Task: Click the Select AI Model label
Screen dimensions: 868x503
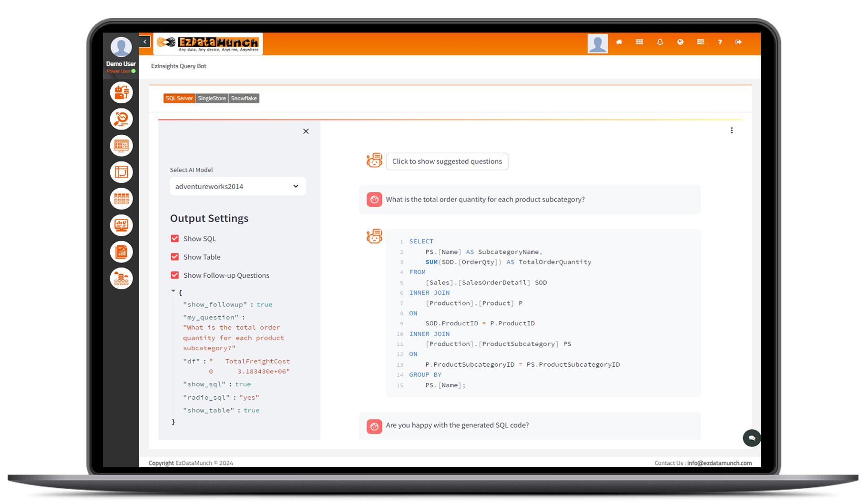Action: [x=191, y=170]
